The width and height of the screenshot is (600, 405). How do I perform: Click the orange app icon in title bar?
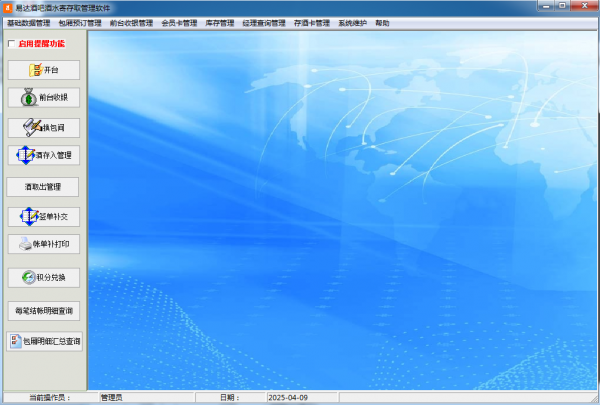click(8, 8)
